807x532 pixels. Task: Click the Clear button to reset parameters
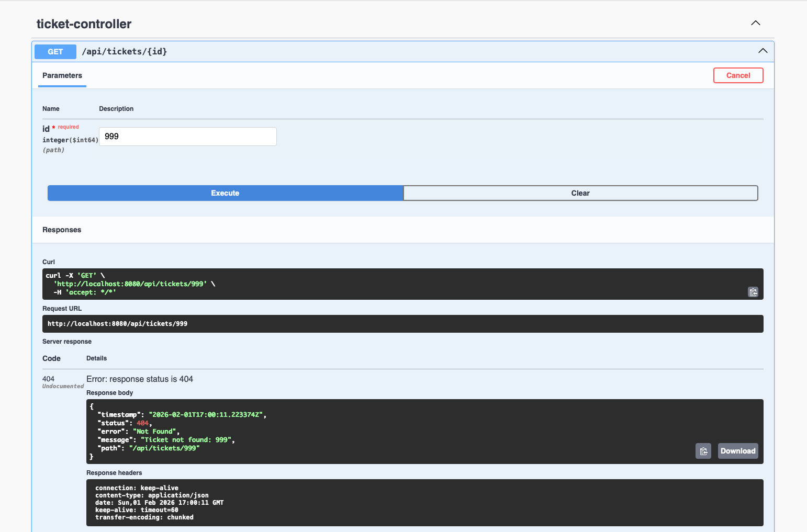tap(580, 193)
